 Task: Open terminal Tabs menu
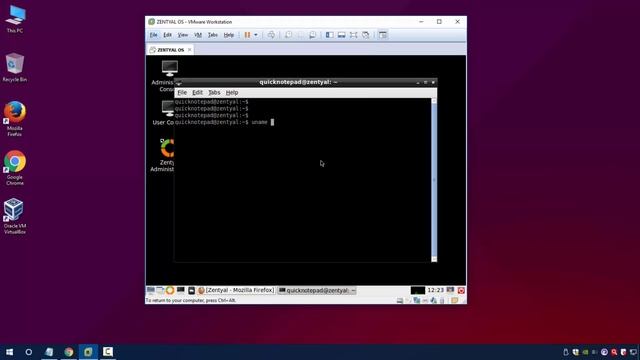(214, 93)
